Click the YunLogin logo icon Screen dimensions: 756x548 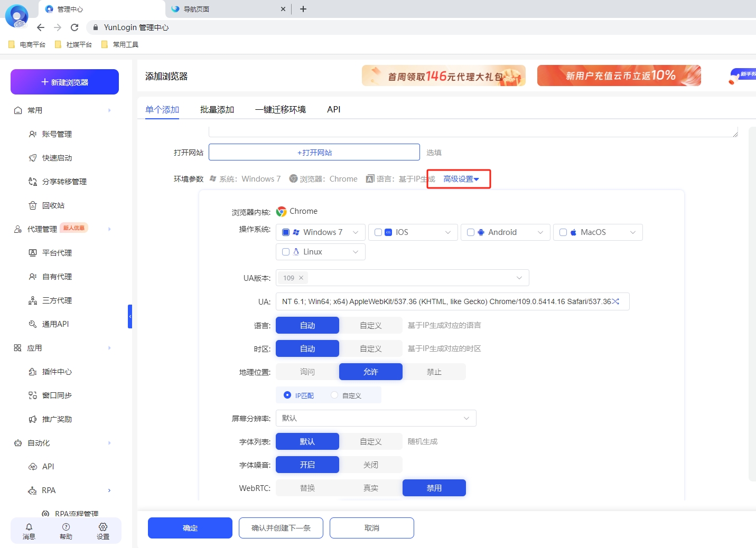[x=16, y=16]
